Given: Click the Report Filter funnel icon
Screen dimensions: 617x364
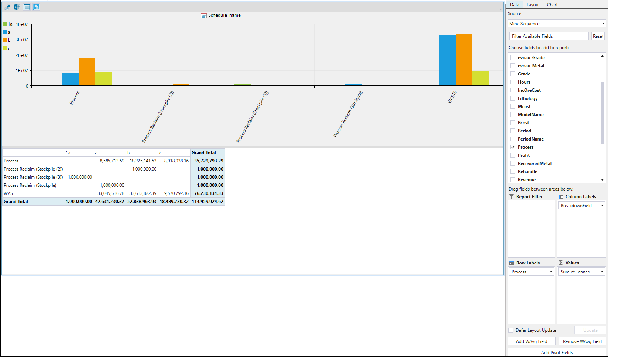Looking at the screenshot, I should point(512,197).
